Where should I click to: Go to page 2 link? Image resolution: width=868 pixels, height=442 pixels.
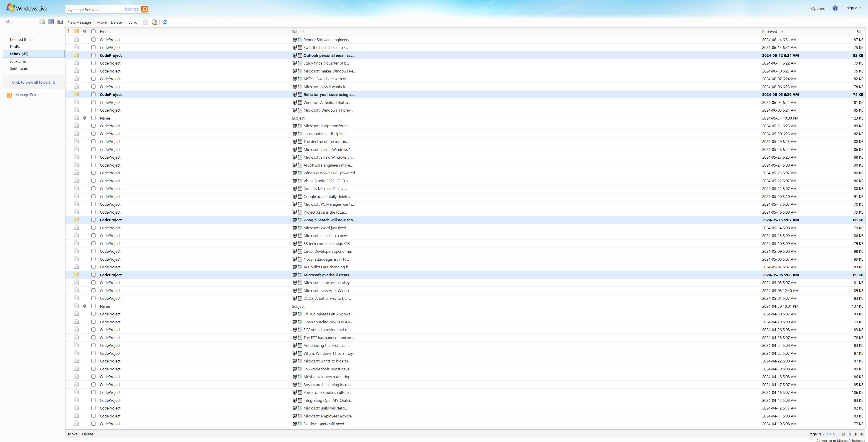(823, 434)
